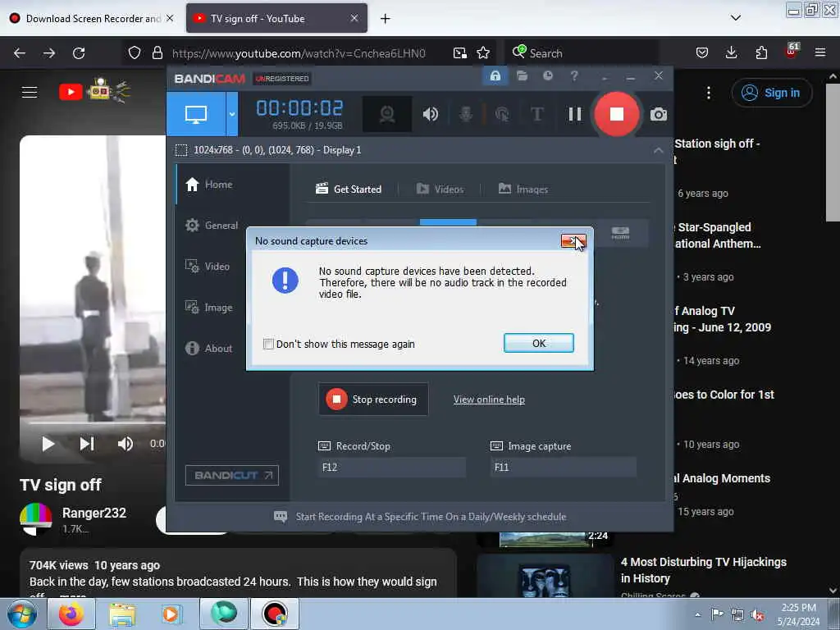The image size is (840, 630).
Task: Click the BANDICUT button
Action: 232,475
